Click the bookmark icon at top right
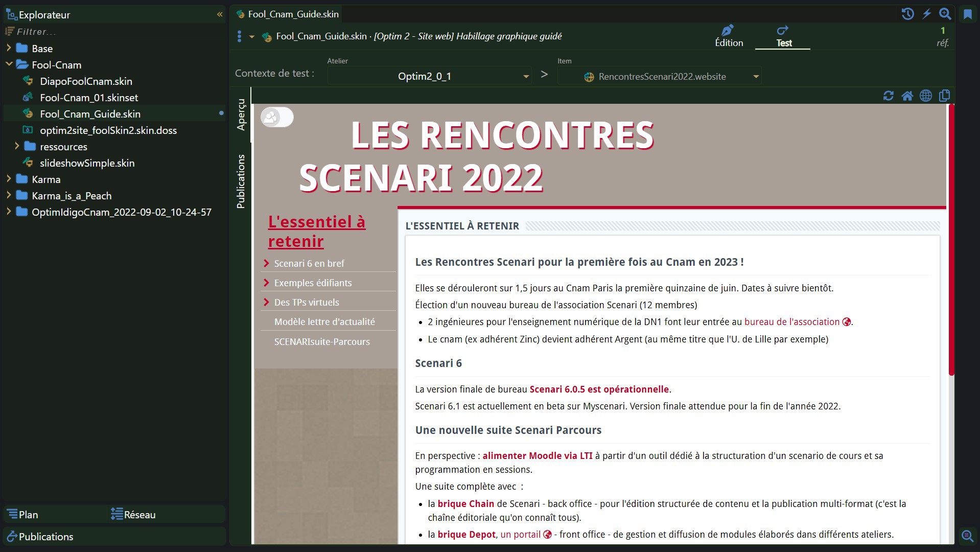The image size is (980, 552). click(967, 14)
